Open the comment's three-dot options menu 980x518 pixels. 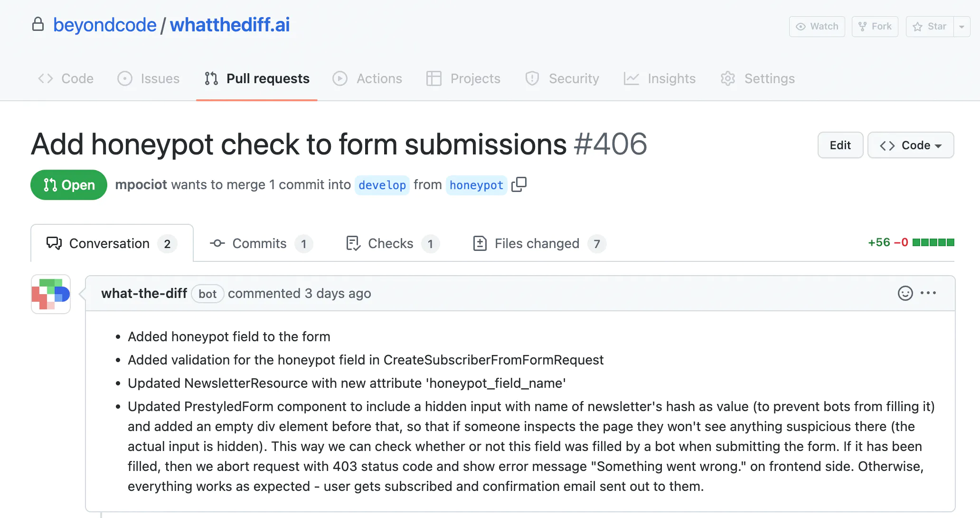[928, 293]
